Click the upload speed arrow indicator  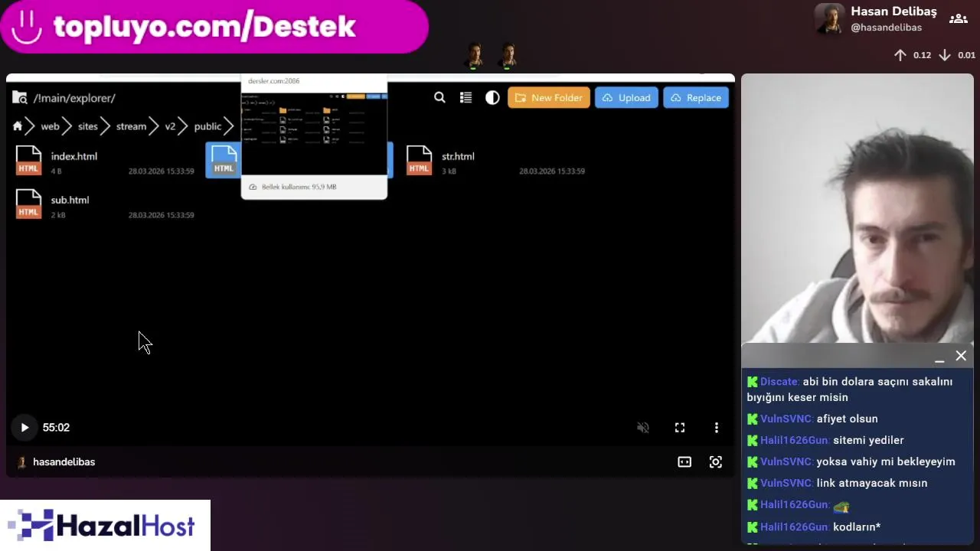pyautogui.click(x=900, y=55)
